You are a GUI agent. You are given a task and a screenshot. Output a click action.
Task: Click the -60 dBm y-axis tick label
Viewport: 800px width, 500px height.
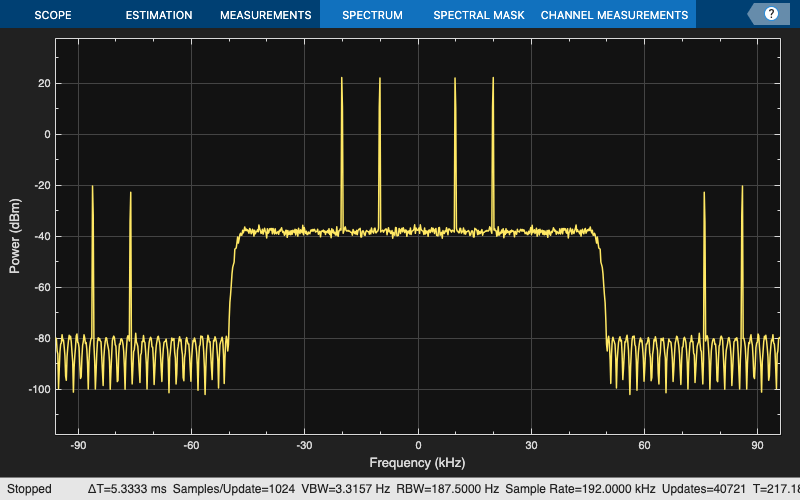[42, 287]
